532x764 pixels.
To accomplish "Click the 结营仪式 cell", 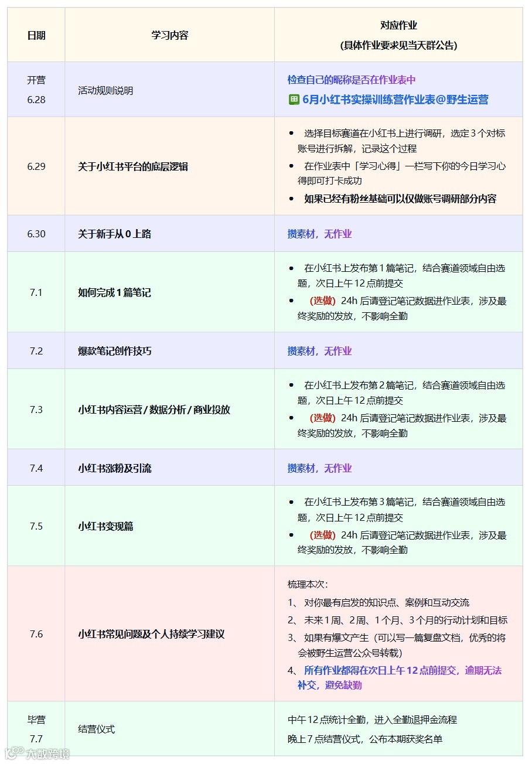I will (170, 729).
